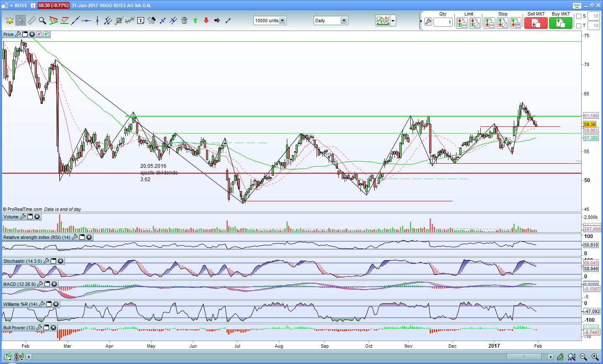Choose the parallel channel lines tool
Screen dimensions: 603x364
click(108, 21)
